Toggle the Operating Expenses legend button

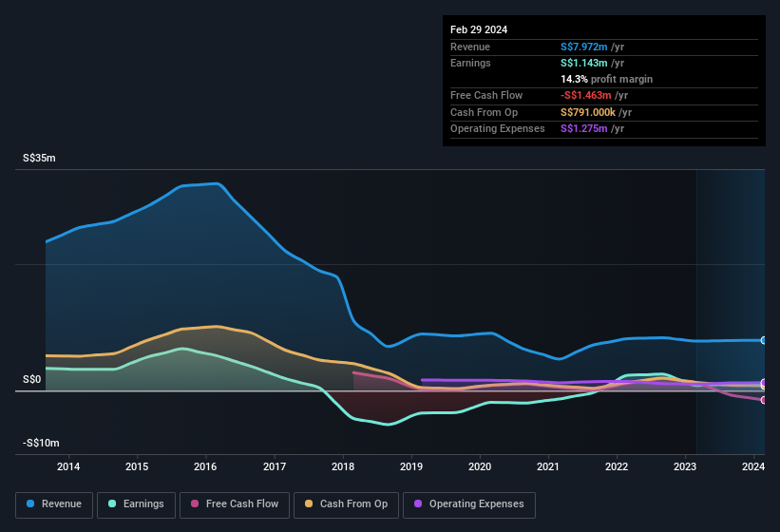(x=469, y=504)
